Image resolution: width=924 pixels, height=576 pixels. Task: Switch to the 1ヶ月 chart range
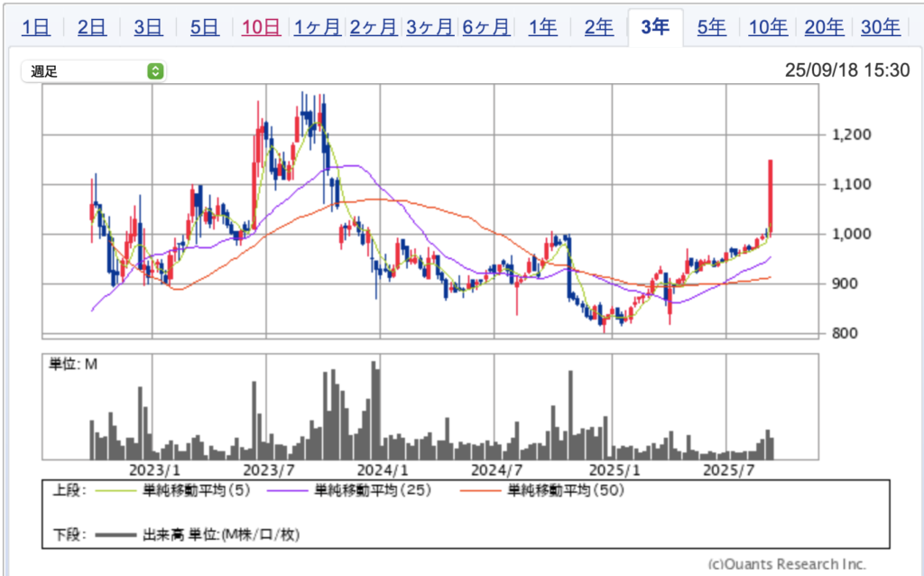(x=317, y=27)
